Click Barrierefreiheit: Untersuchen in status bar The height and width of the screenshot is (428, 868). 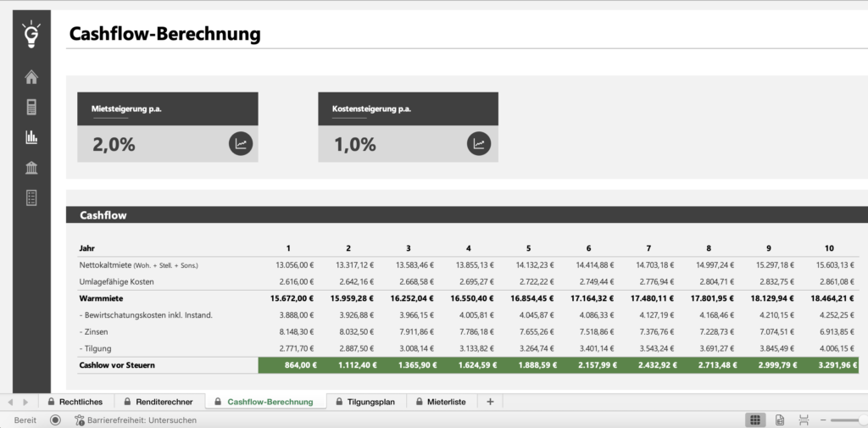tap(135, 420)
